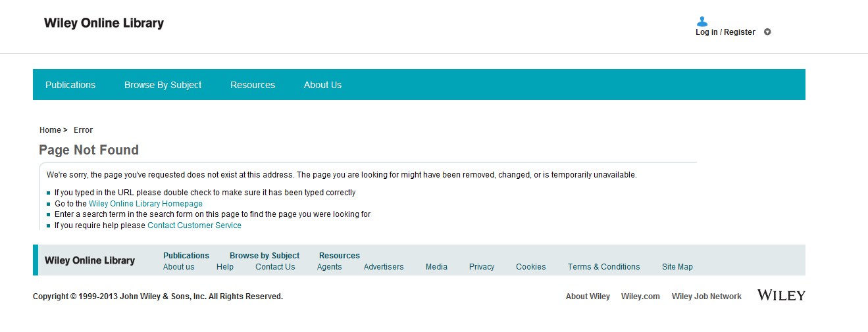Open footer Help link

point(225,267)
